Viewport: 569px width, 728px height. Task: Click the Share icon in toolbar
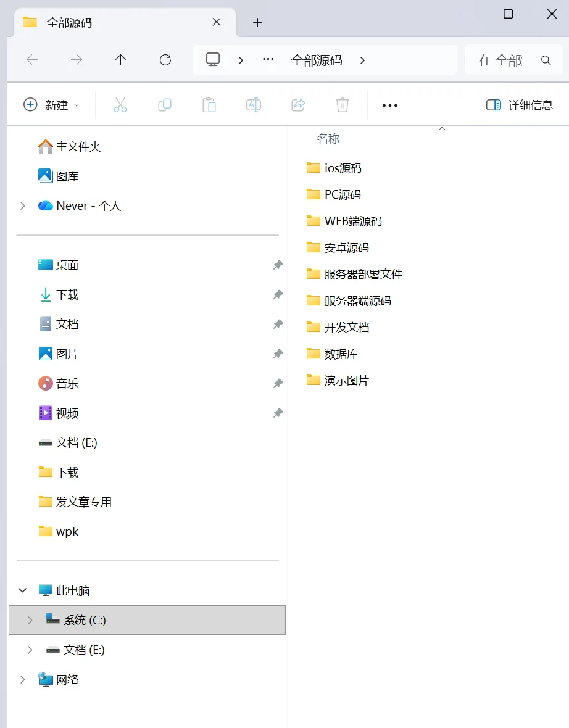pyautogui.click(x=298, y=105)
